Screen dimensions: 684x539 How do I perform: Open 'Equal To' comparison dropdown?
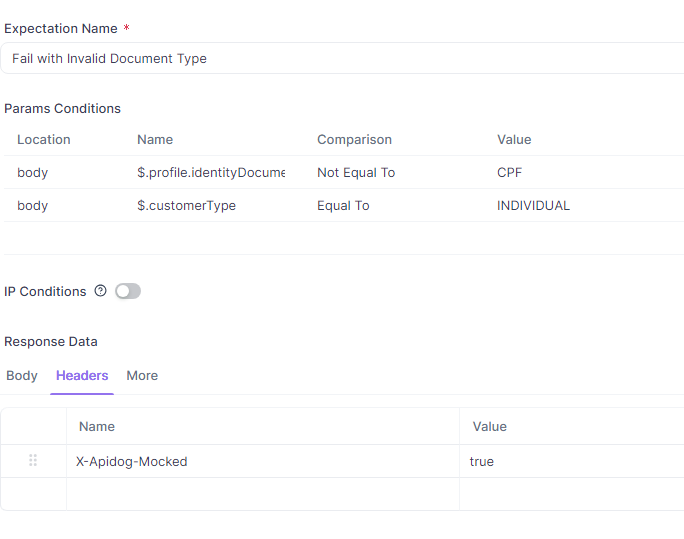click(x=343, y=206)
